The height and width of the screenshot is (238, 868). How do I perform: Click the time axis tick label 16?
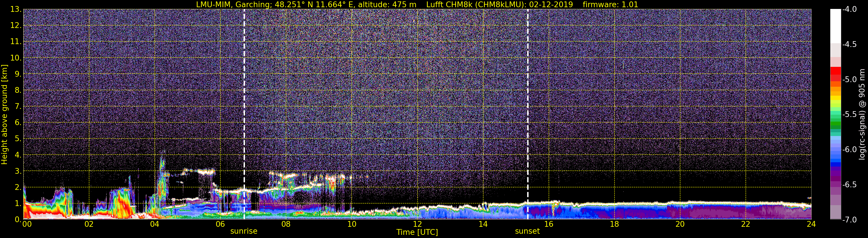549,224
